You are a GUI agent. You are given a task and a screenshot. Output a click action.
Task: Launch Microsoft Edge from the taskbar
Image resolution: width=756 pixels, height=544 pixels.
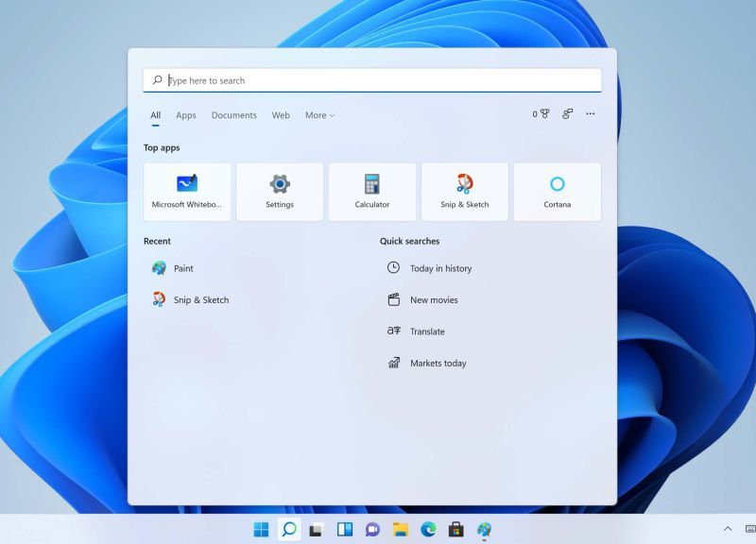(x=428, y=530)
